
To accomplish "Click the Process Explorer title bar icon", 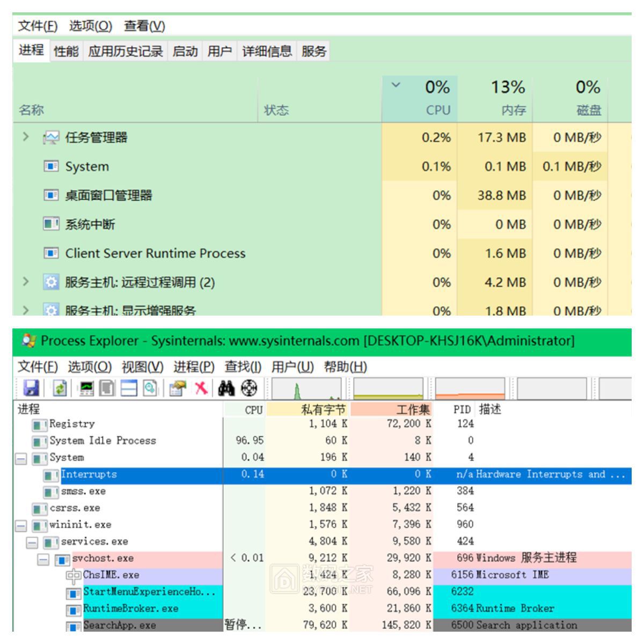I will (29, 341).
